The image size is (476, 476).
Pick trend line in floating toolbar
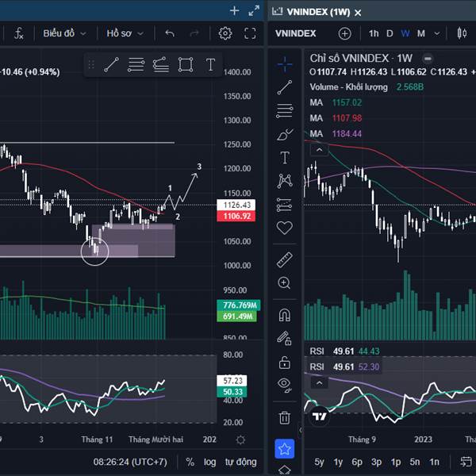pyautogui.click(x=111, y=65)
